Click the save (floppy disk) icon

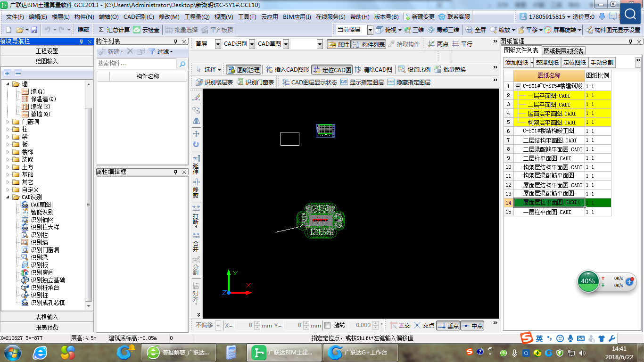coord(34,29)
